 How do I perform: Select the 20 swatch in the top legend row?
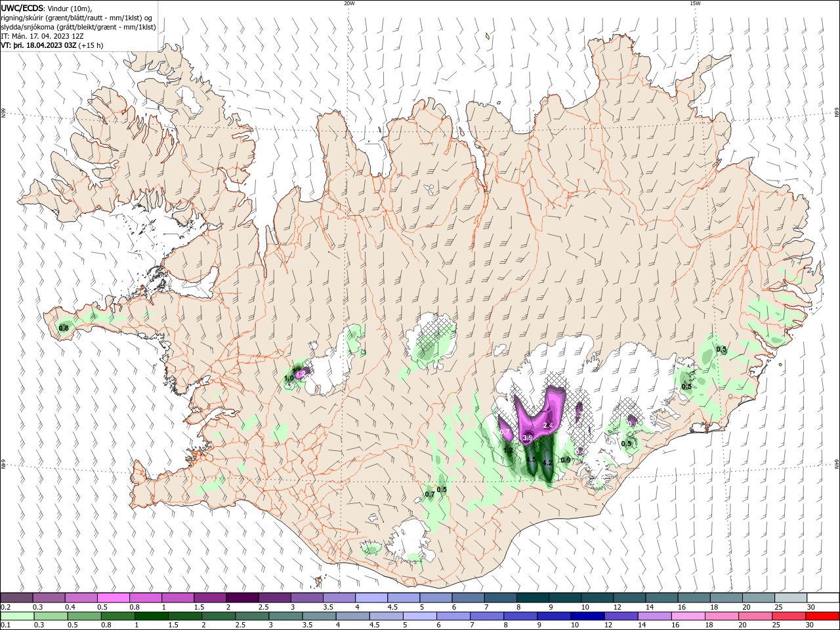[759, 598]
